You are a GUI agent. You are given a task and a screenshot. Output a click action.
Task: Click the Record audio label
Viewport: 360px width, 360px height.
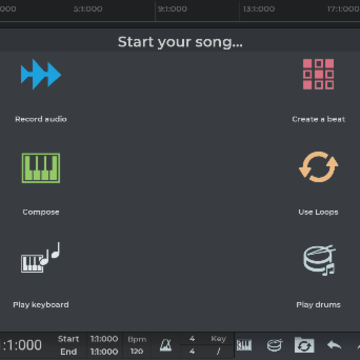tap(41, 119)
